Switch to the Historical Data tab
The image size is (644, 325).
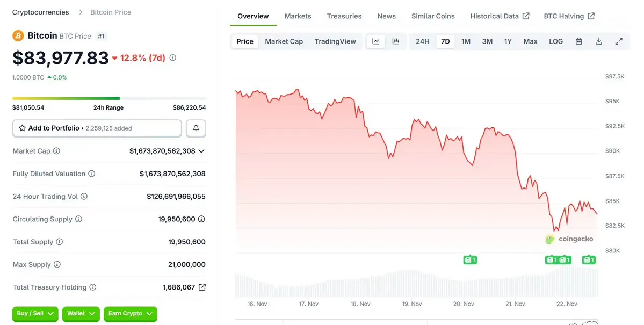(x=500, y=16)
